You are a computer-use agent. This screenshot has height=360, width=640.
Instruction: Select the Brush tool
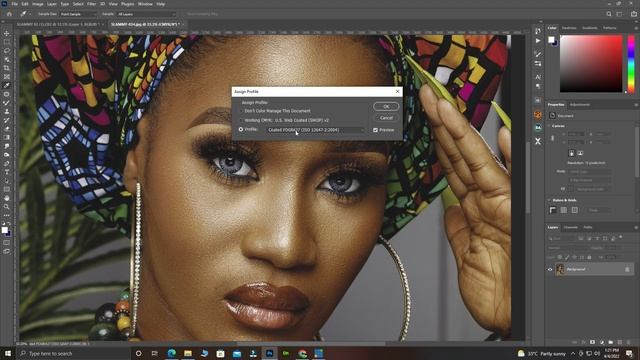coord(7,103)
